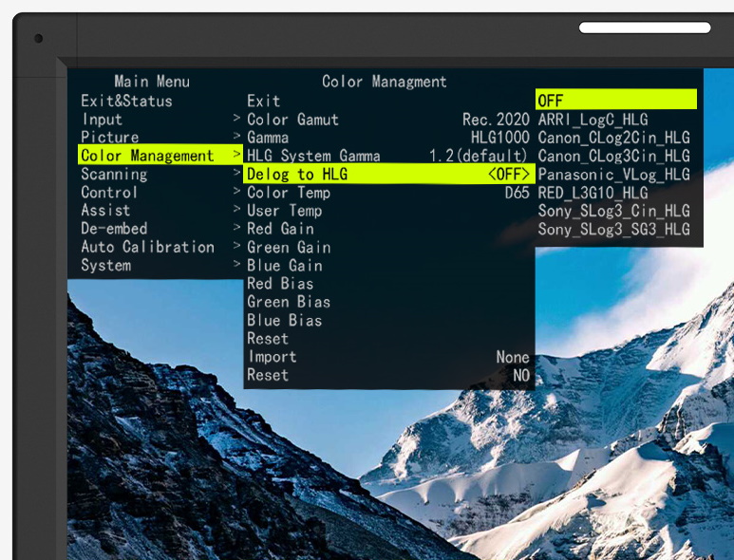Select the OFF option in the list
734x560 pixels.
coord(616,99)
